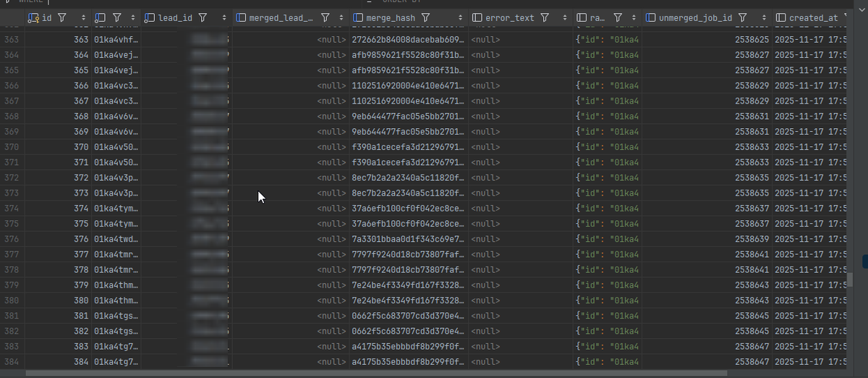Open the filter on the unmerged_job_id column
Viewport: 868px width, 378px height.
click(x=744, y=17)
